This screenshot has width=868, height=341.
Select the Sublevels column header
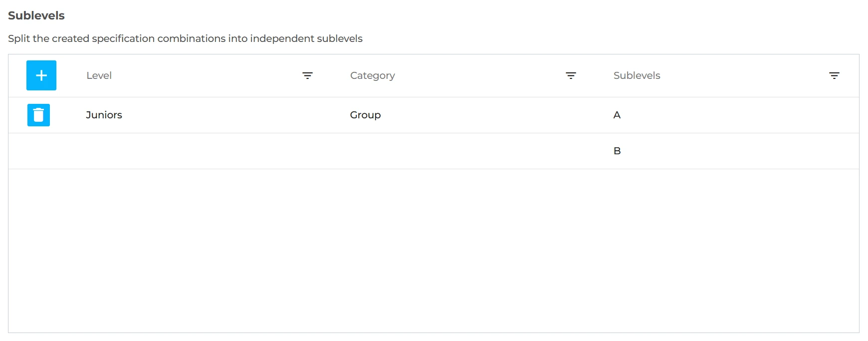coord(637,75)
